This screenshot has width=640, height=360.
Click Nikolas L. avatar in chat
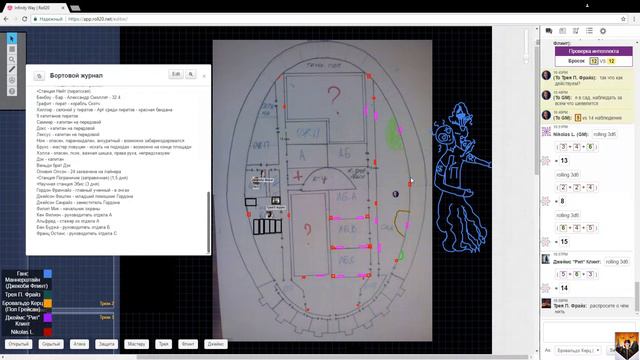point(546,131)
